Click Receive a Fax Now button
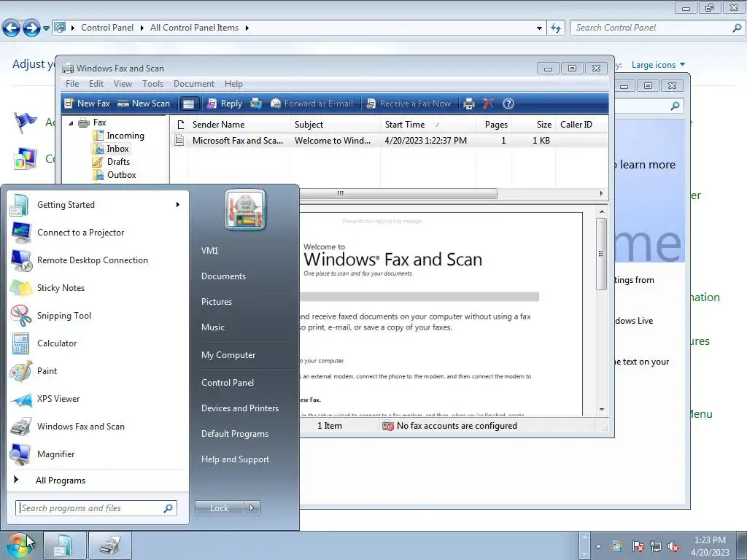 pyautogui.click(x=409, y=104)
